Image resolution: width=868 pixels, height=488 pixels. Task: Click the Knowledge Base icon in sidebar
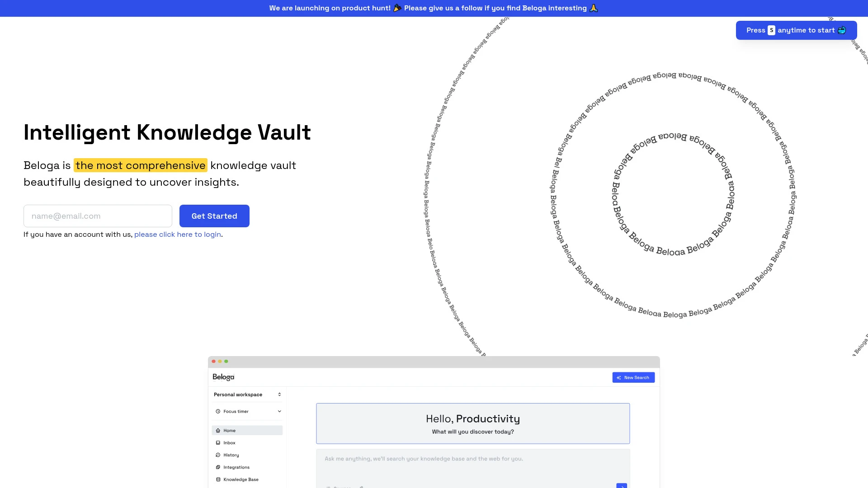217,479
